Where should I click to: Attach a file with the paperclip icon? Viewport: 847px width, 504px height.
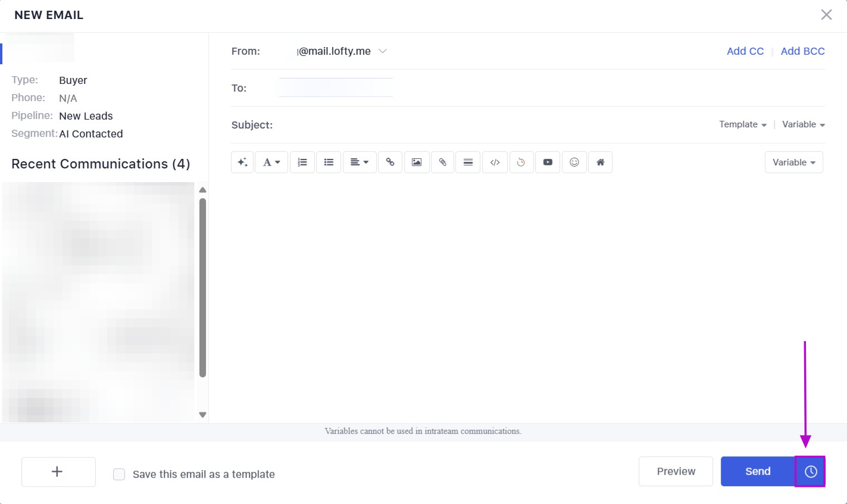tap(442, 162)
